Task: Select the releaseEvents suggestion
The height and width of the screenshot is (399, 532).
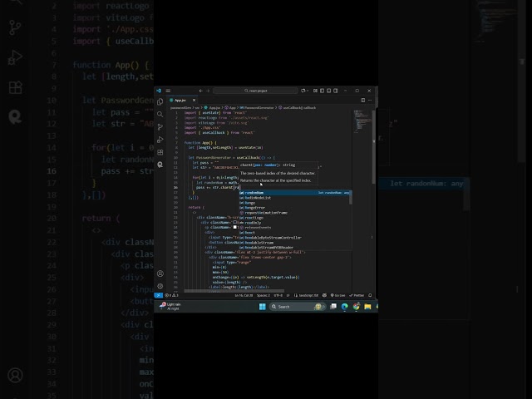Action: (x=295, y=228)
